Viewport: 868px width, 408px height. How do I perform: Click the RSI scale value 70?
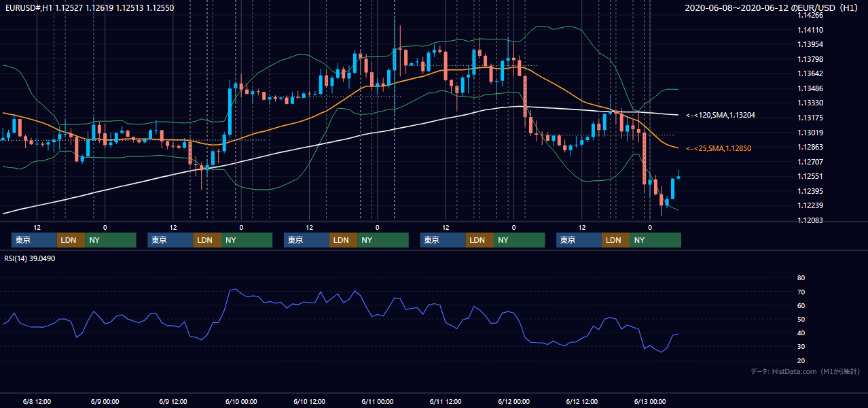click(801, 292)
